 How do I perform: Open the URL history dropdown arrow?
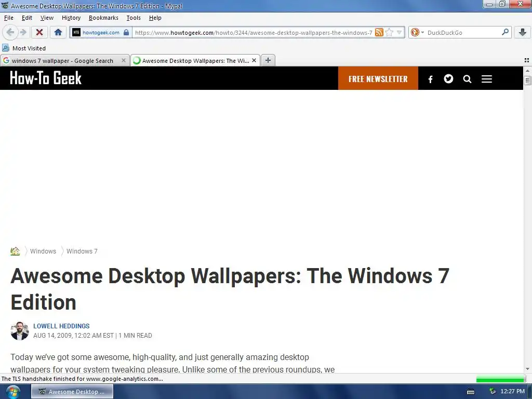[399, 32]
